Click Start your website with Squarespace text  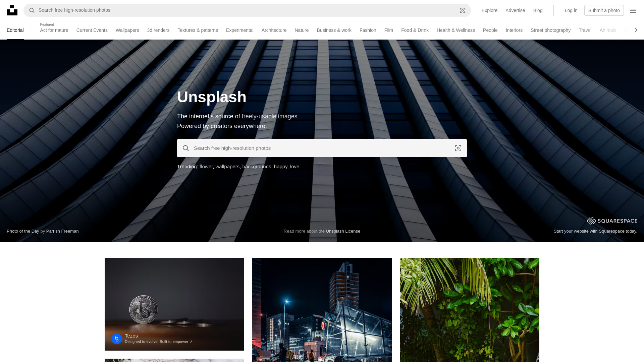pyautogui.click(x=595, y=231)
